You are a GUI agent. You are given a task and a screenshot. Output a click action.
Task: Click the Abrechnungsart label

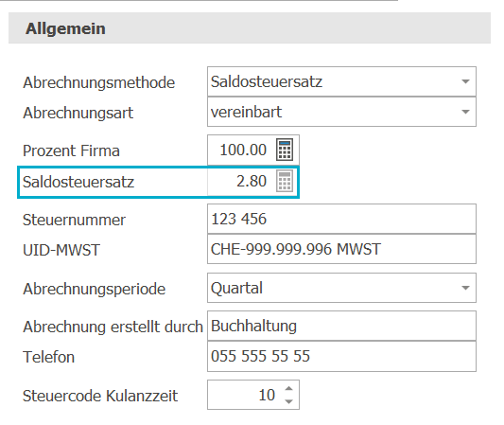[78, 113]
